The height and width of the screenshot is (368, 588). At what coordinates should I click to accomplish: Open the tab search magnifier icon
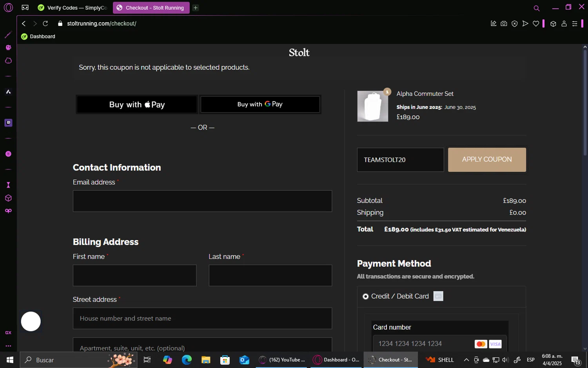[x=537, y=8]
